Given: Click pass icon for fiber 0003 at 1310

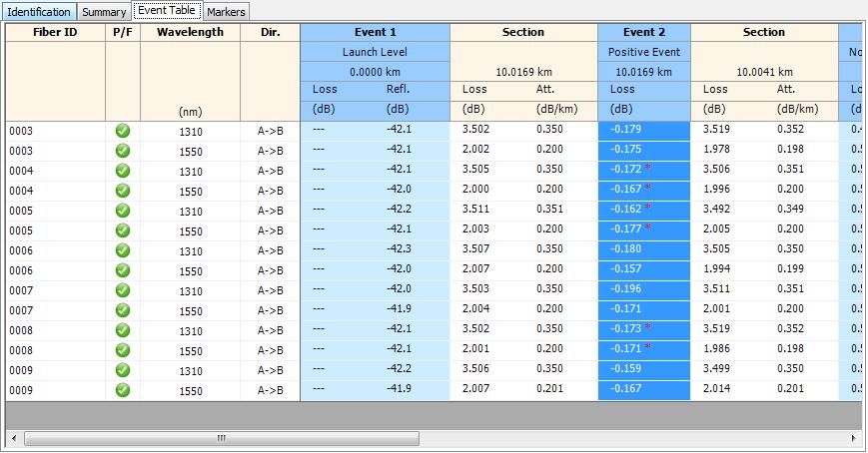Looking at the screenshot, I should click(x=123, y=131).
